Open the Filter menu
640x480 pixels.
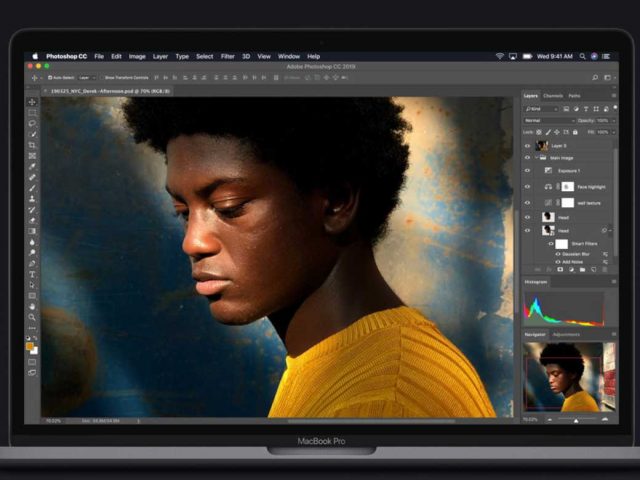[x=227, y=56]
